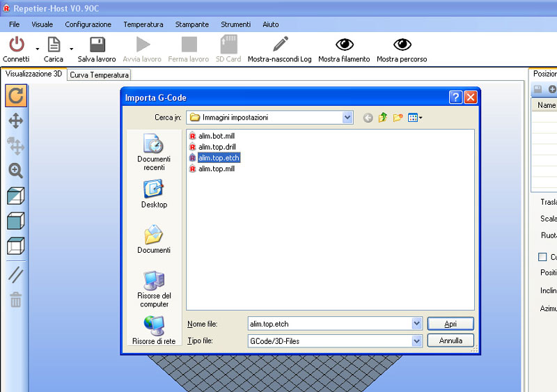This screenshot has height=392, width=557.
Task: Select the move object tool
Action: point(16,146)
